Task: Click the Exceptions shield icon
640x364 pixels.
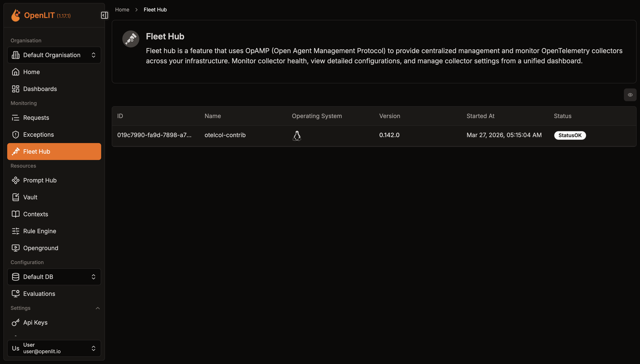Action: (x=15, y=135)
